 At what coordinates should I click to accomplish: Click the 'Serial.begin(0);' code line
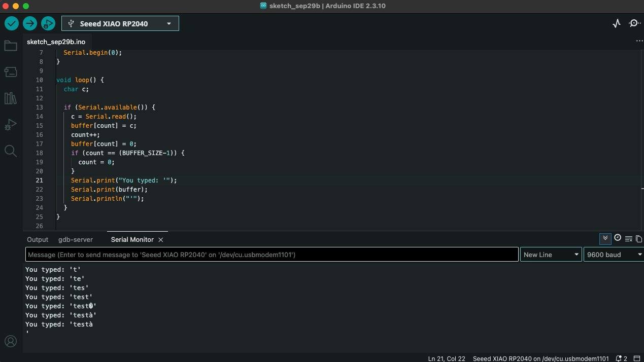click(93, 53)
